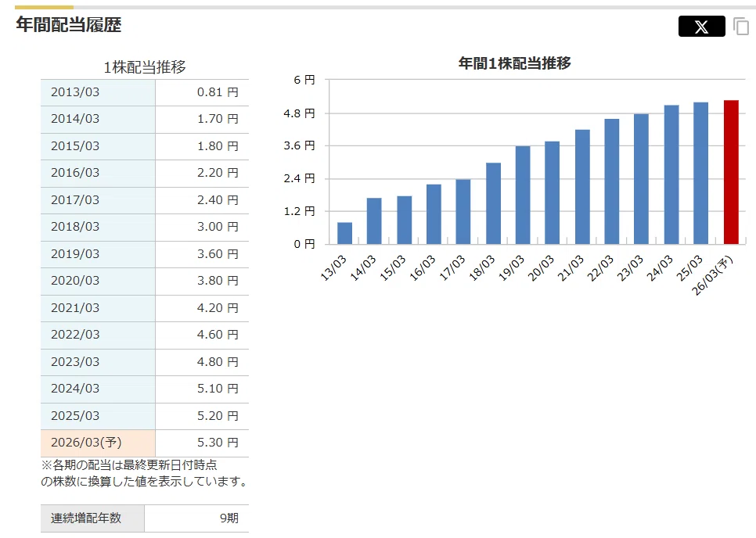Select the 2016/03 row label
This screenshot has height=538, width=756.
pos(75,173)
